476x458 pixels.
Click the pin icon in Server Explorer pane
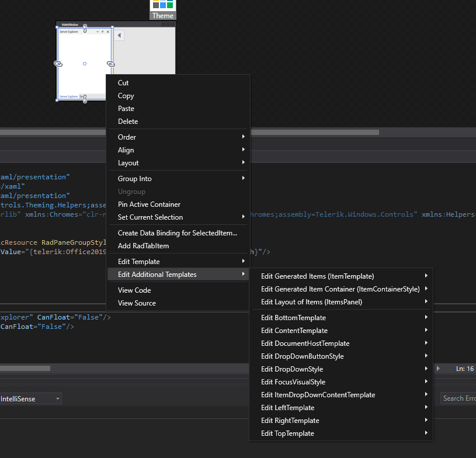pyautogui.click(x=103, y=32)
